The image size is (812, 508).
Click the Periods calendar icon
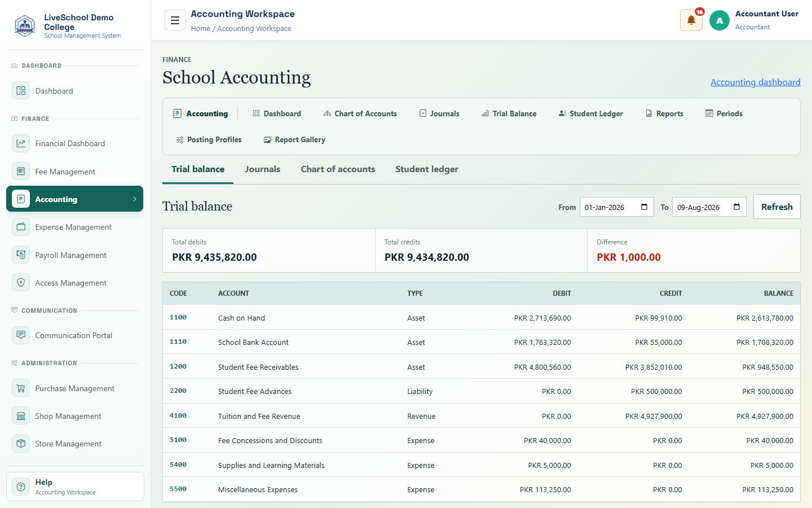click(x=709, y=113)
